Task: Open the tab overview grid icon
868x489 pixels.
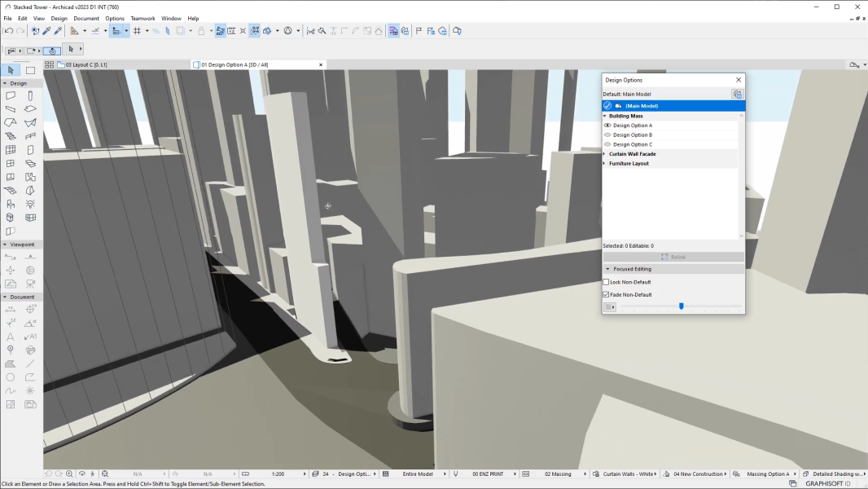Action: (x=50, y=65)
